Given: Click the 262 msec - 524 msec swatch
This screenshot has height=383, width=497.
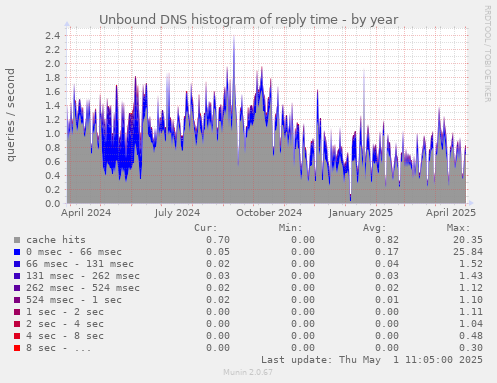Looking at the screenshot, I should click(x=17, y=288).
